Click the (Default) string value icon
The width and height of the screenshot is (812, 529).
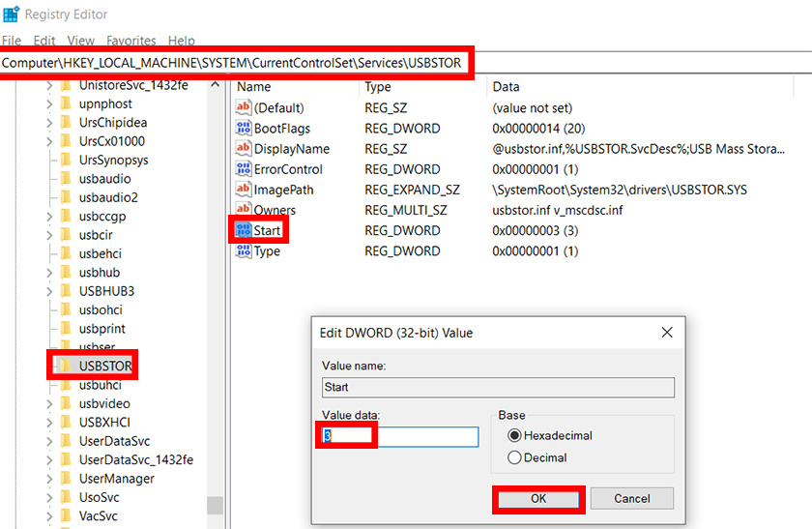click(x=244, y=108)
